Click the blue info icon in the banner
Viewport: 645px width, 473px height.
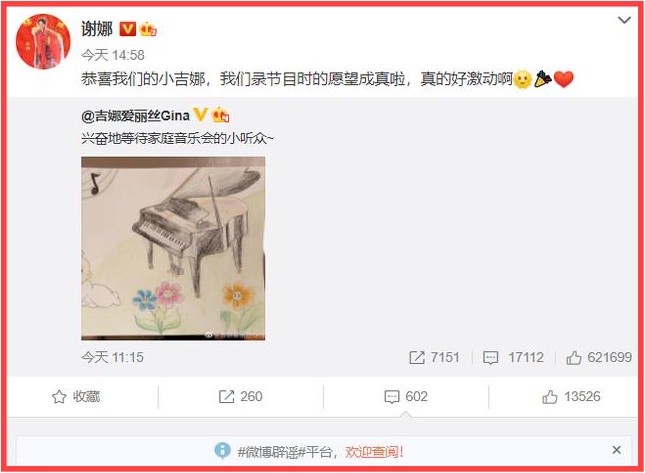coord(223,450)
